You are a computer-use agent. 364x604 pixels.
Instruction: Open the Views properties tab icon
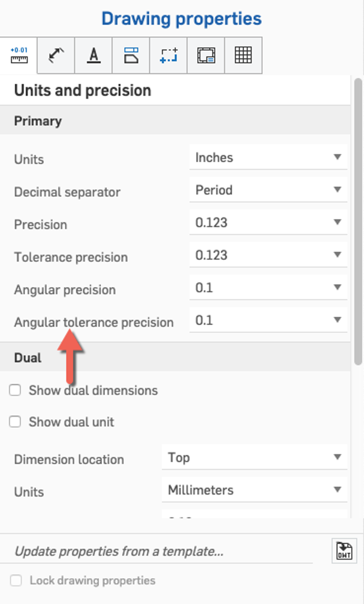pos(131,55)
